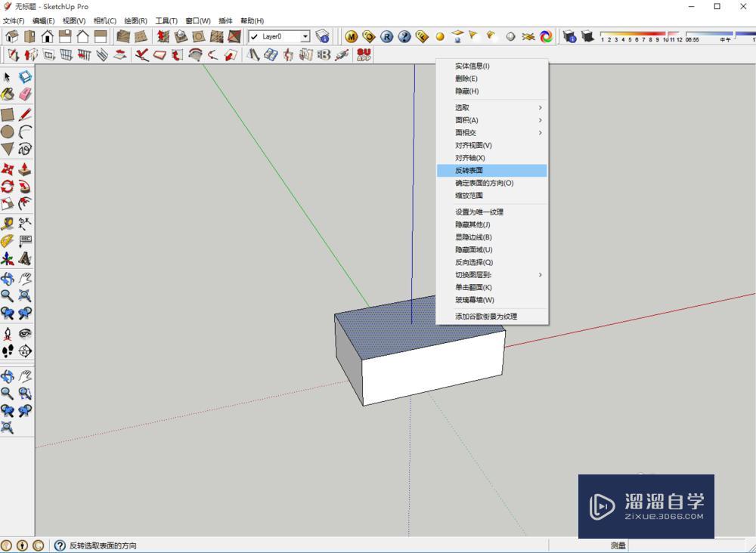This screenshot has height=553, width=756.
Task: Click the white front face of box
Action: [x=433, y=369]
